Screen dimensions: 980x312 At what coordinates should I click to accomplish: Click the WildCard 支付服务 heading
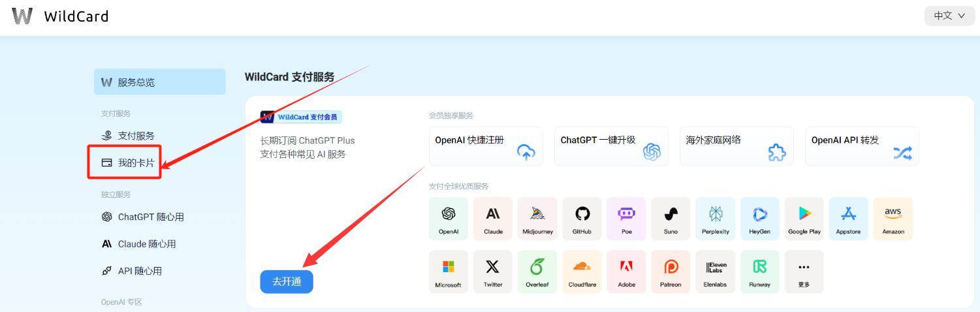290,77
